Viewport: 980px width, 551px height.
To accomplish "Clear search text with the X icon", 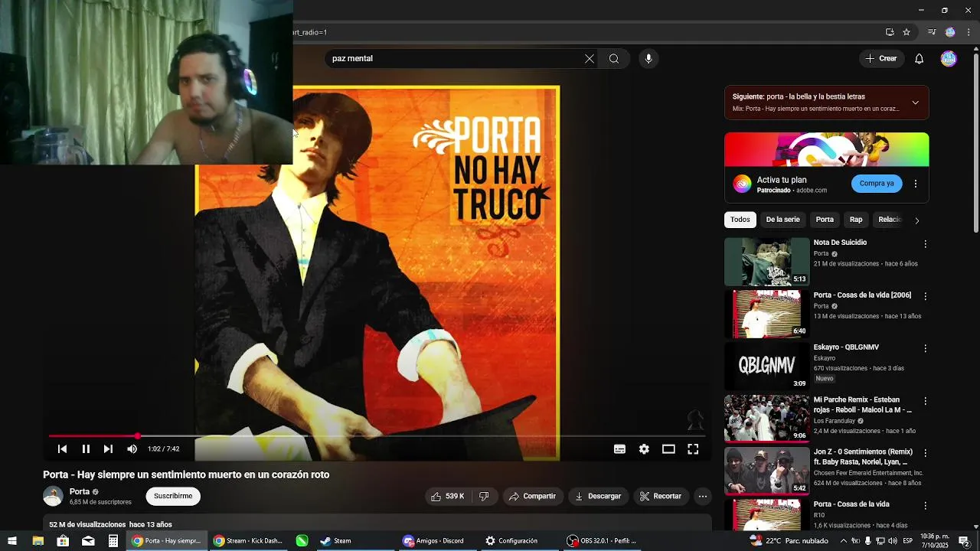I will pyautogui.click(x=590, y=59).
